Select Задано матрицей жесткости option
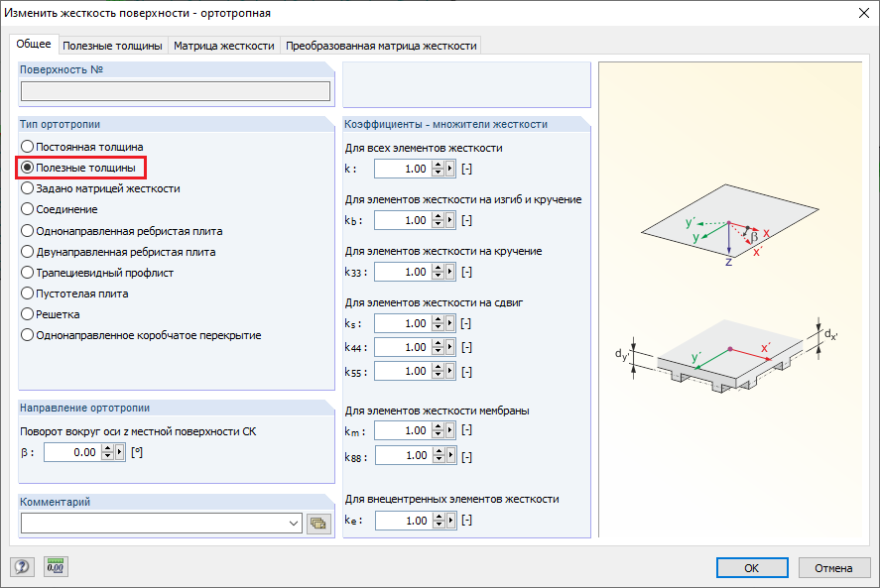880x588 pixels. pyautogui.click(x=100, y=188)
